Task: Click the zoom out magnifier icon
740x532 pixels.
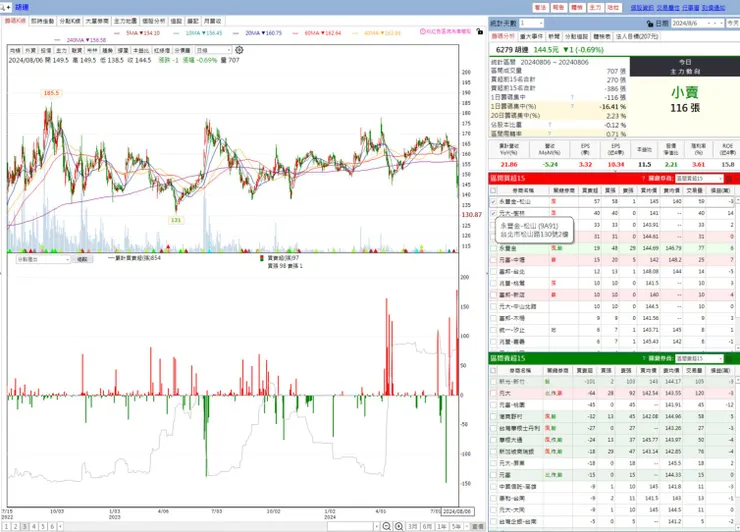Action: [387, 526]
